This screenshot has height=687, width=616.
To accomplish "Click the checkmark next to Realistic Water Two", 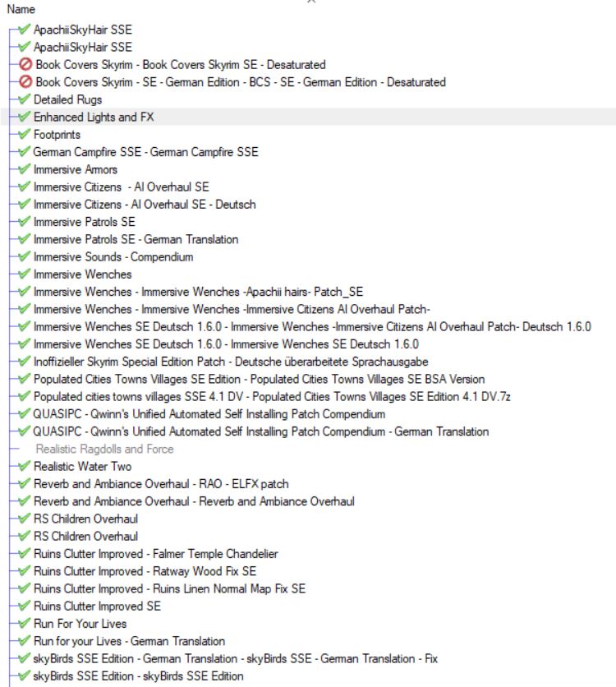I will (25, 466).
